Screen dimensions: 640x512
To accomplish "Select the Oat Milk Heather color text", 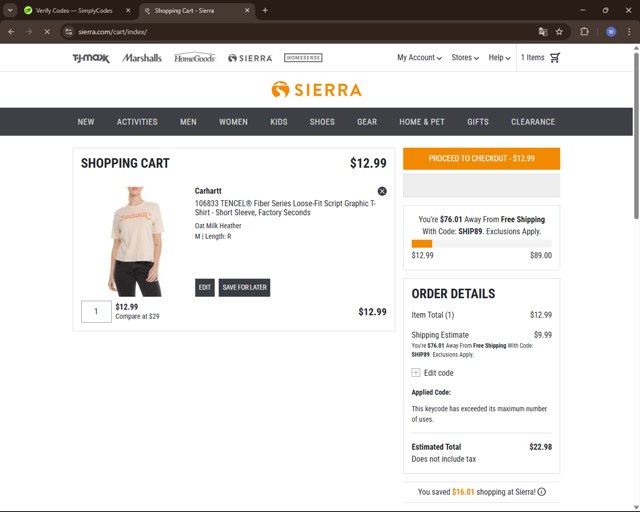I will click(218, 226).
